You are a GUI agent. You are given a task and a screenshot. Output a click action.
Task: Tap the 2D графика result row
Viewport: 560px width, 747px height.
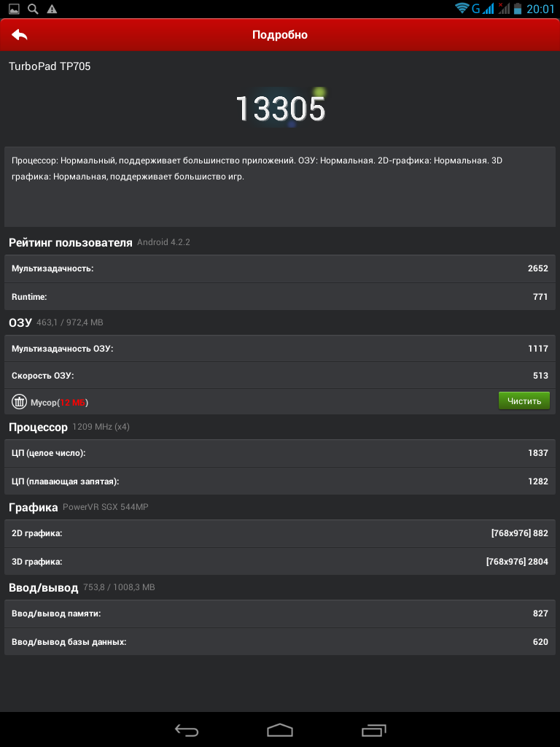(280, 533)
